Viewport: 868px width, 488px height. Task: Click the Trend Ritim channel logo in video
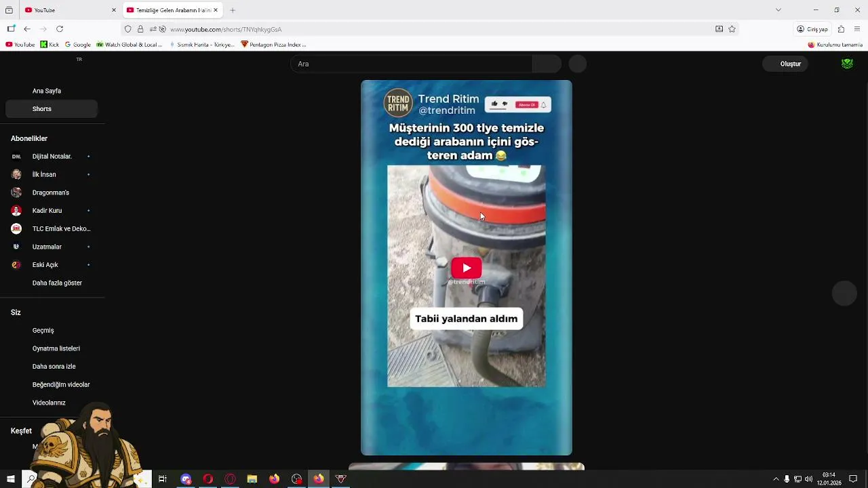(398, 103)
